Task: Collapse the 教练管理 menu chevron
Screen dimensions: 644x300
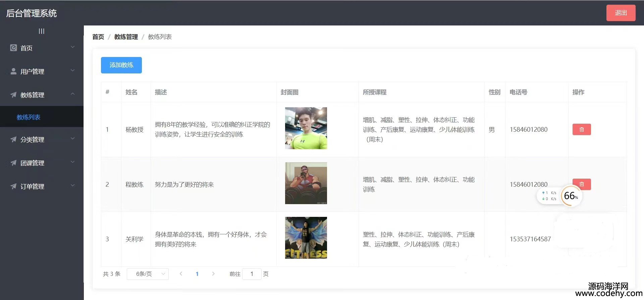Action: click(72, 94)
